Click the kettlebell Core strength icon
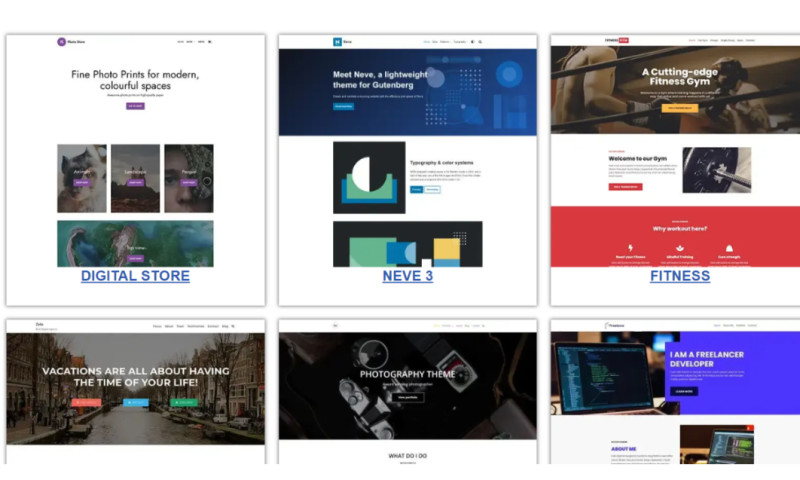 pyautogui.click(x=729, y=248)
